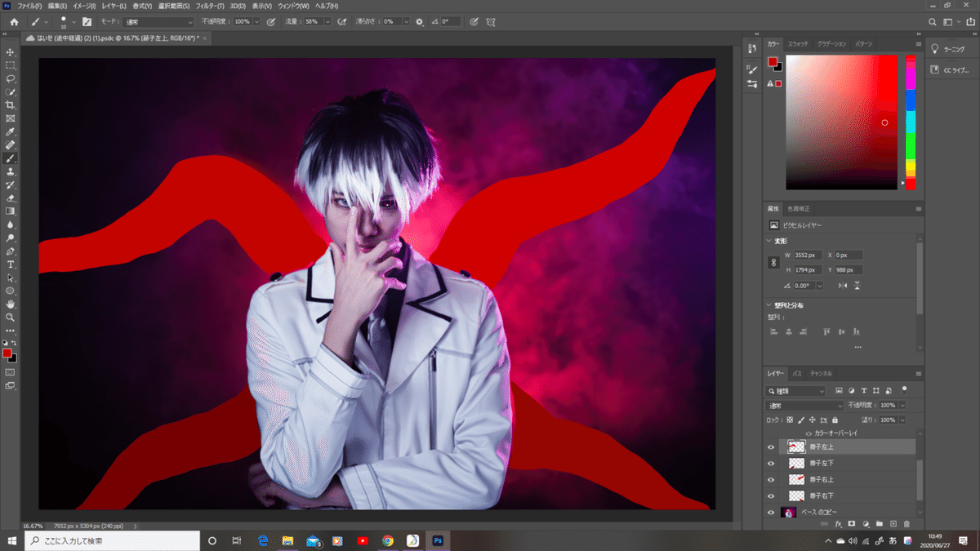980x551 pixels.
Task: Collapse the 整列と分布 section
Action: click(x=769, y=305)
